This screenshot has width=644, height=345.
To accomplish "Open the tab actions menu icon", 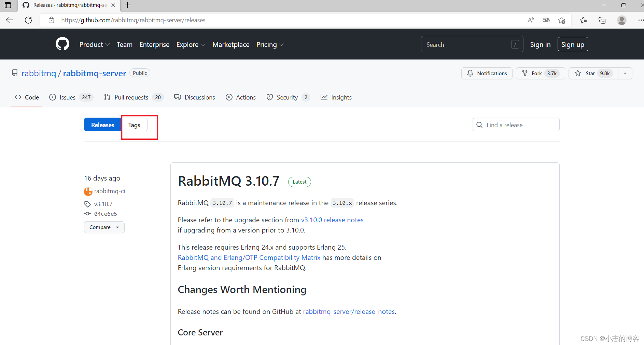I will pos(8,5).
